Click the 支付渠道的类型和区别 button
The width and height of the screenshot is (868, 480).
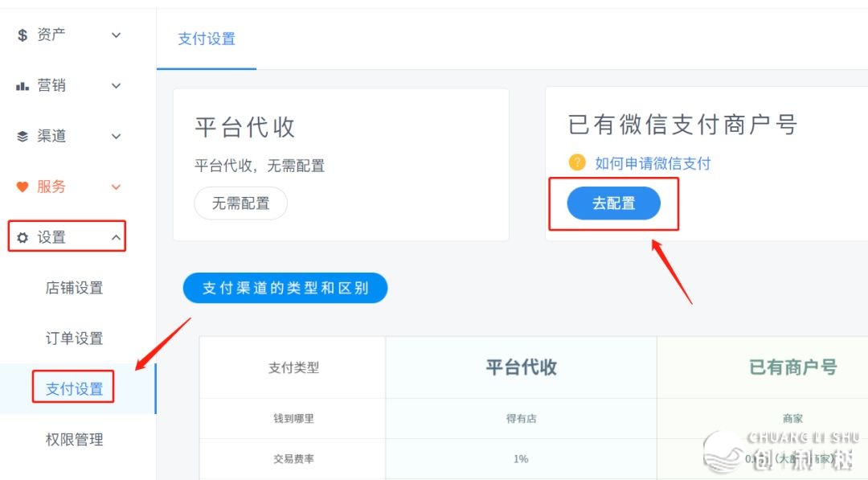click(285, 288)
